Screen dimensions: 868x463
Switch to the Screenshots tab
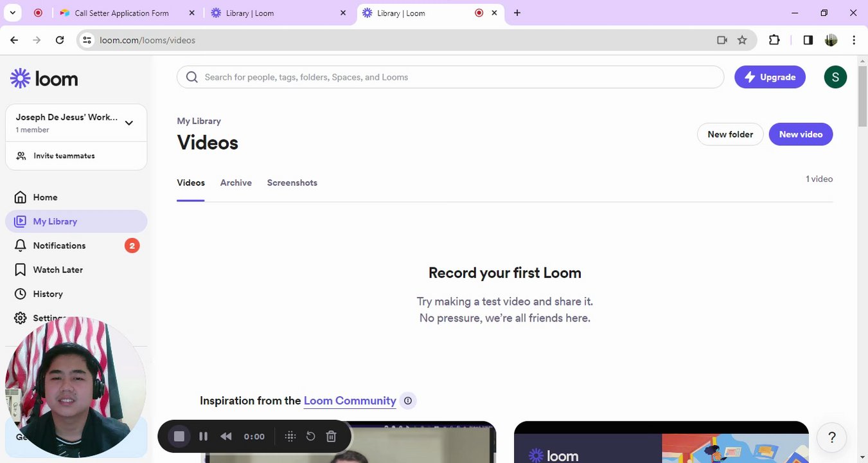click(x=292, y=183)
